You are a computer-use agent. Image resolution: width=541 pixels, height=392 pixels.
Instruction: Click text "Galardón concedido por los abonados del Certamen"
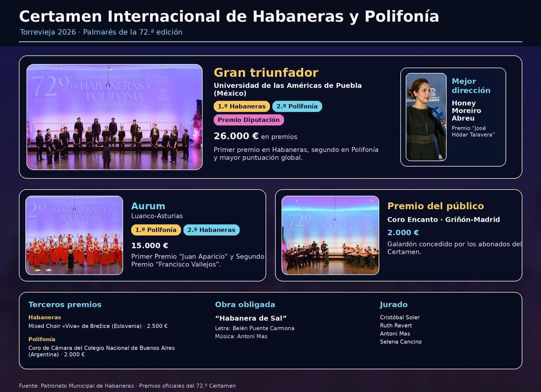tap(454, 248)
